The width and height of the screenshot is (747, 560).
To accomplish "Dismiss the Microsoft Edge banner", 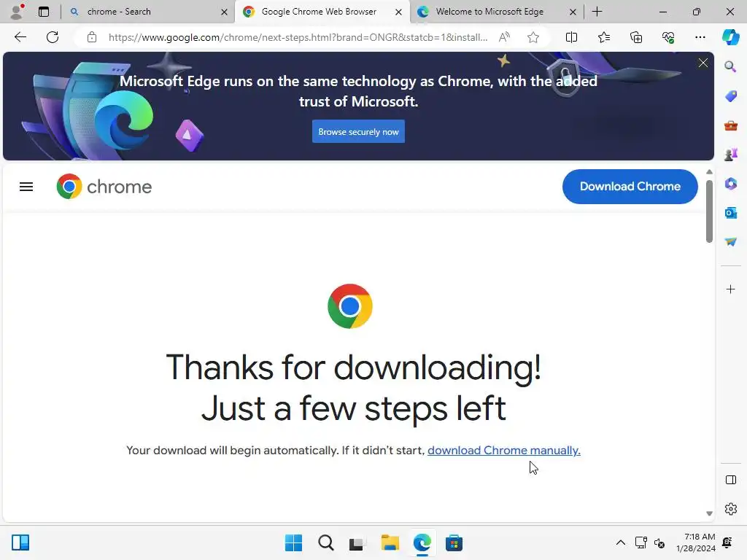I will tap(703, 63).
